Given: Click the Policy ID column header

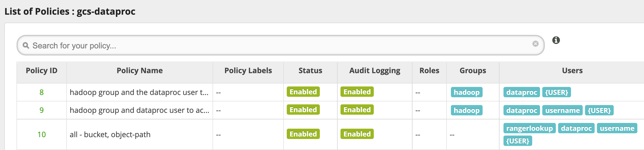Looking at the screenshot, I should point(42,71).
